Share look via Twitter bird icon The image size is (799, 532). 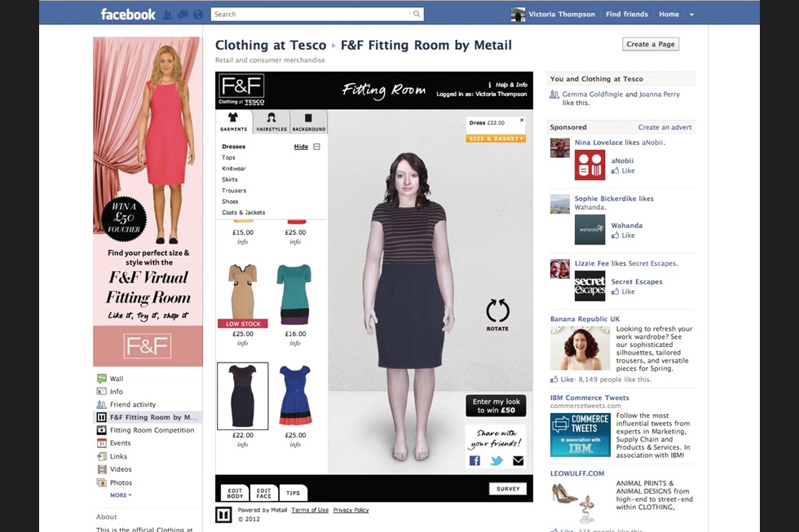[497, 460]
